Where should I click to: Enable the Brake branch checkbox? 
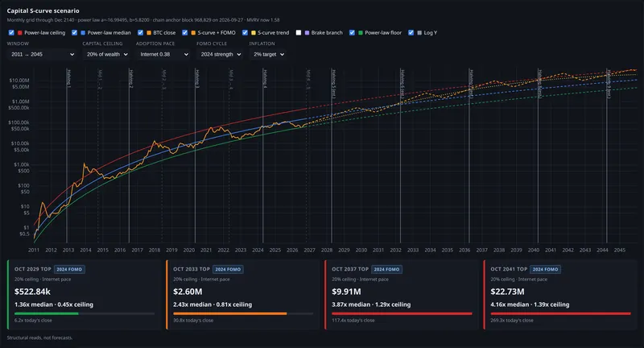[299, 32]
